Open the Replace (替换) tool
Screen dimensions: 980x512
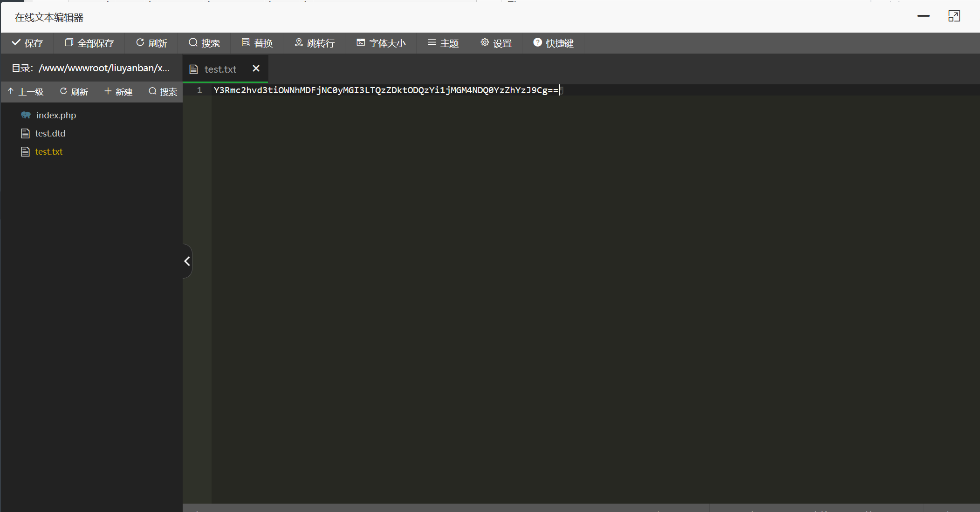(x=257, y=43)
